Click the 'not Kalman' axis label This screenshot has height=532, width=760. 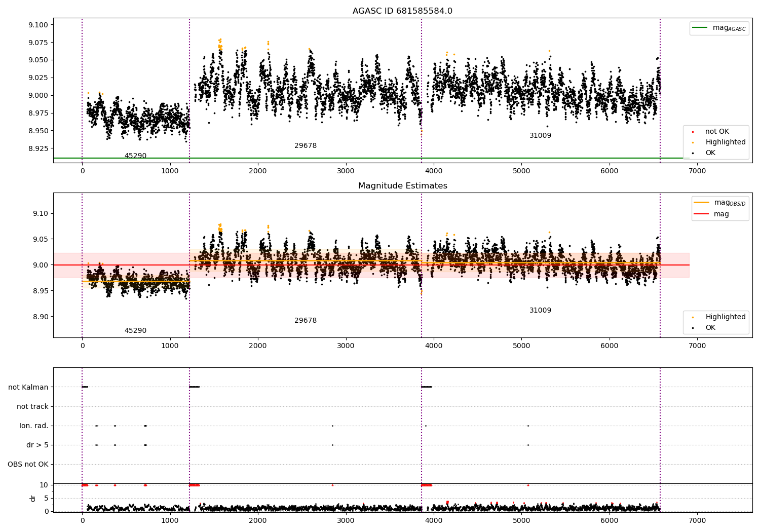coord(28,388)
